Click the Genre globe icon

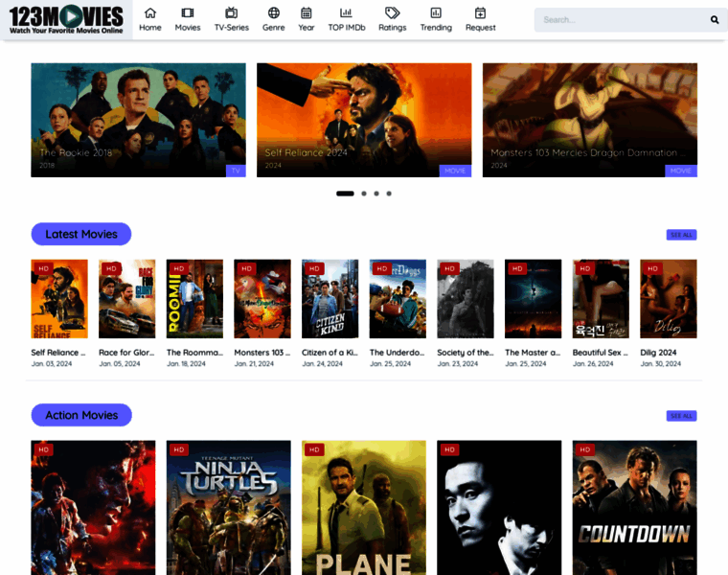pos(273,13)
